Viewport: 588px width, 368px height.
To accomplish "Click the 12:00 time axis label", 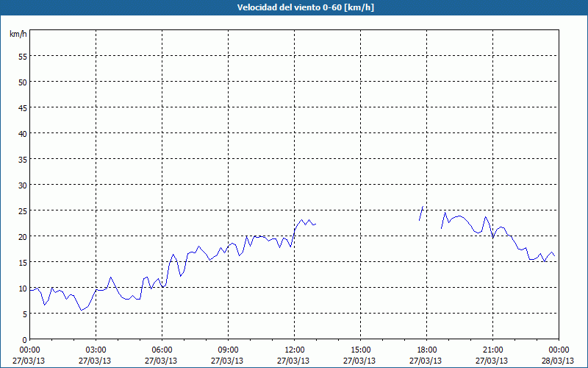I will [x=295, y=350].
